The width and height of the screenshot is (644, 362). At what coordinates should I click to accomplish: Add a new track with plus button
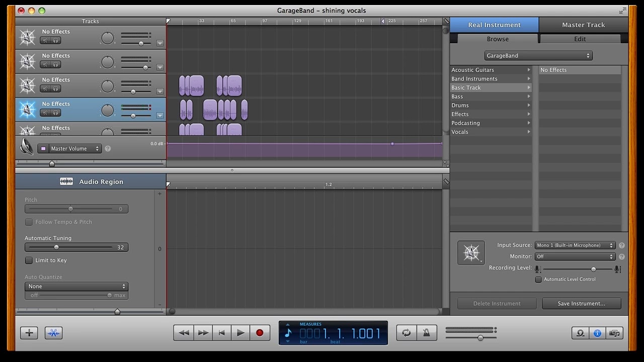29,333
